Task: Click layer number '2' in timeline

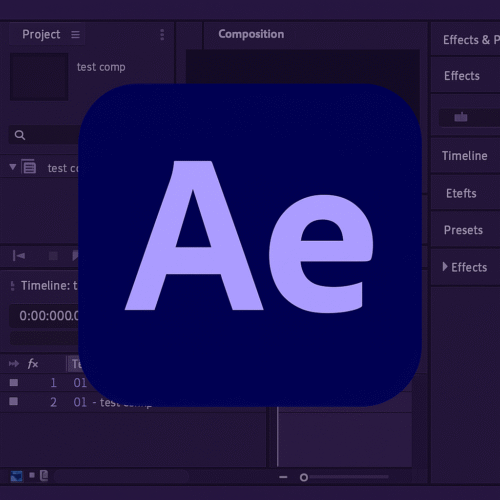Action: click(53, 402)
